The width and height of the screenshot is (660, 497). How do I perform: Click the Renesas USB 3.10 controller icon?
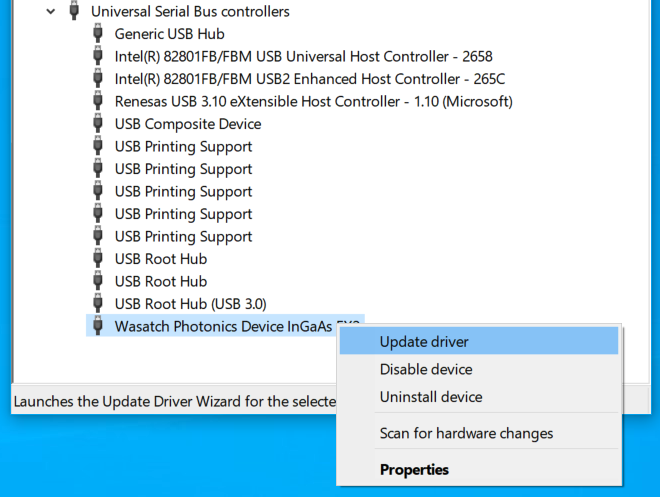[x=98, y=101]
